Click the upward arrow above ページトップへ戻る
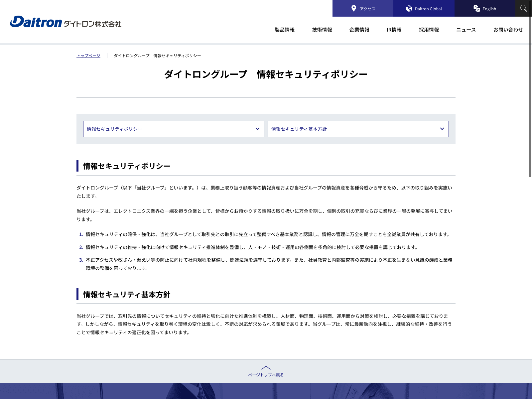Image resolution: width=532 pixels, height=399 pixels. click(266, 368)
